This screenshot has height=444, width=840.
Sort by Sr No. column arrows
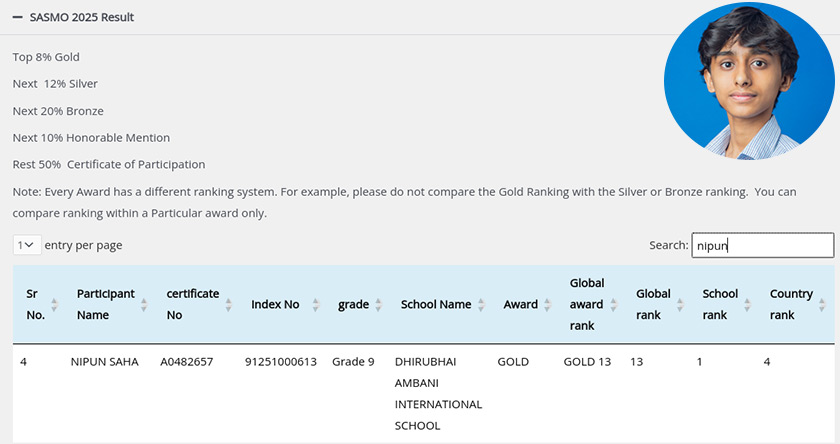pyautogui.click(x=54, y=304)
